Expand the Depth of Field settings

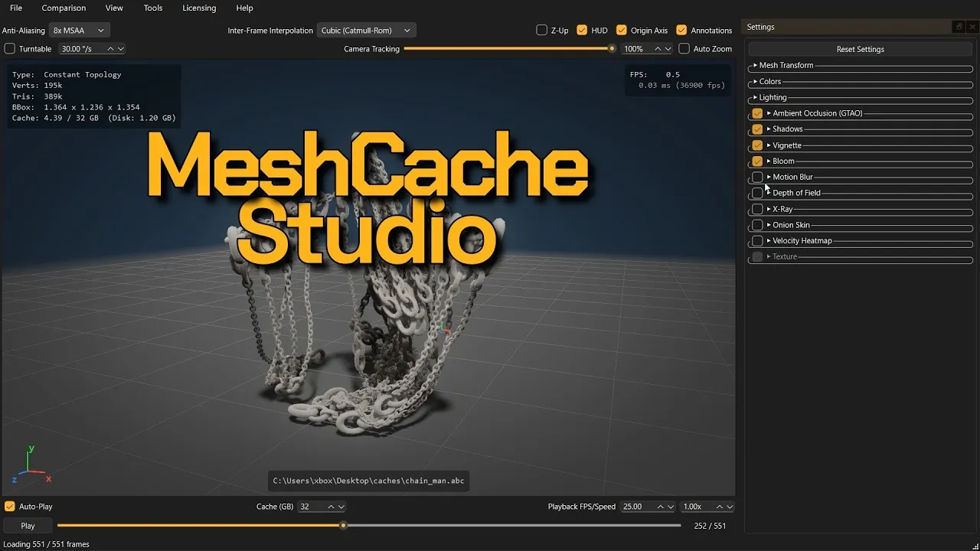pyautogui.click(x=769, y=193)
